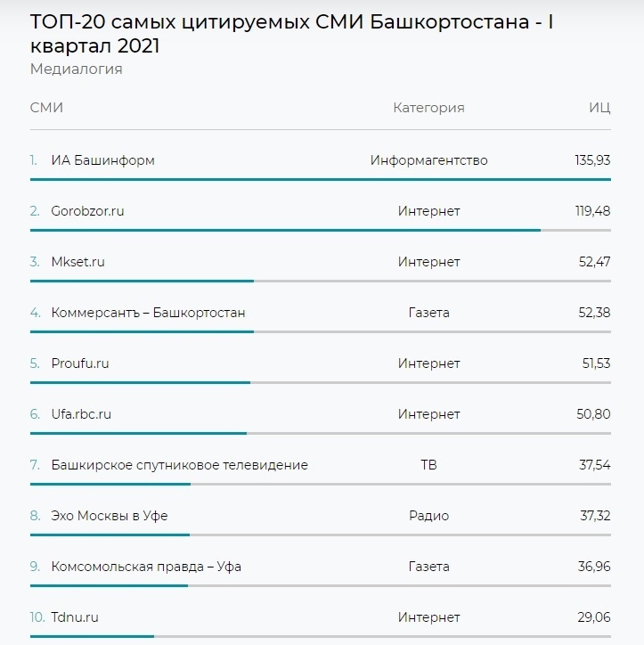Click the Категория column header

tap(428, 108)
